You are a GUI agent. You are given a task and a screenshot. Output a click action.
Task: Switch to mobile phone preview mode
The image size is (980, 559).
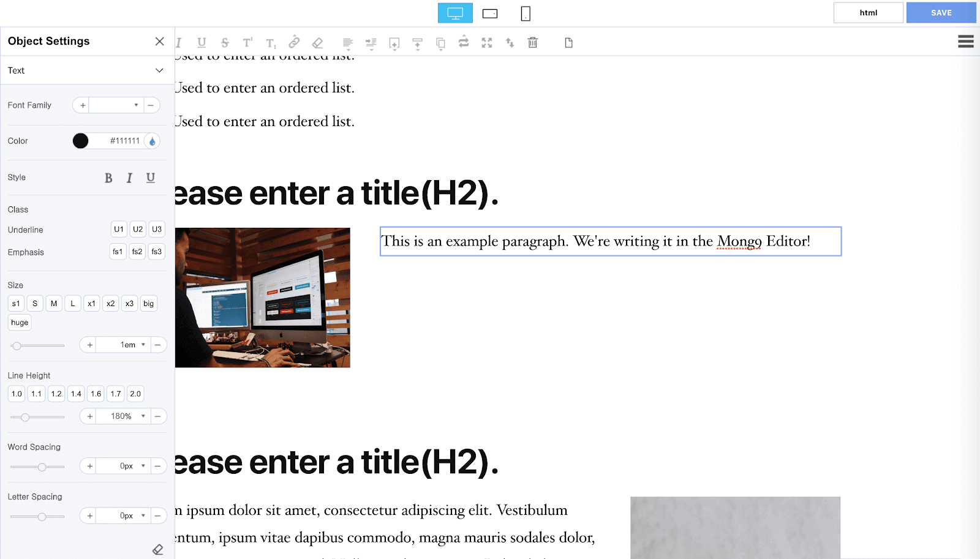tap(526, 13)
